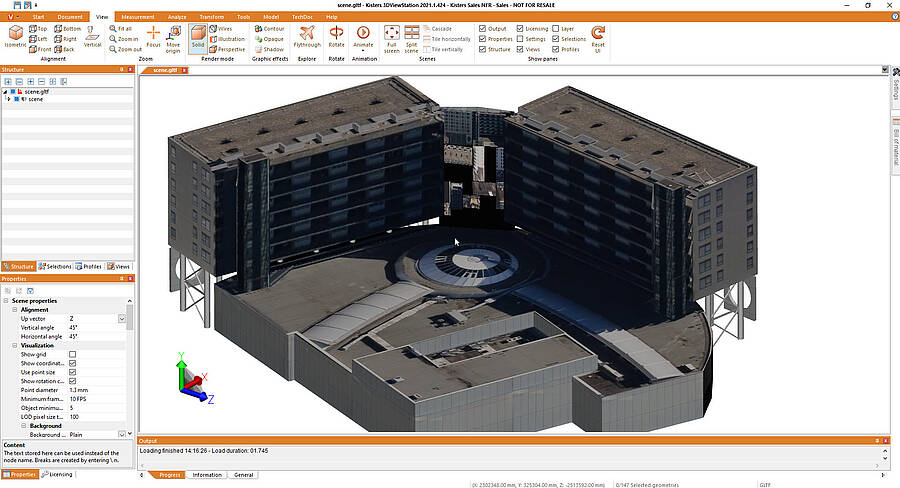Enable the Contour graphic effect

tap(269, 29)
